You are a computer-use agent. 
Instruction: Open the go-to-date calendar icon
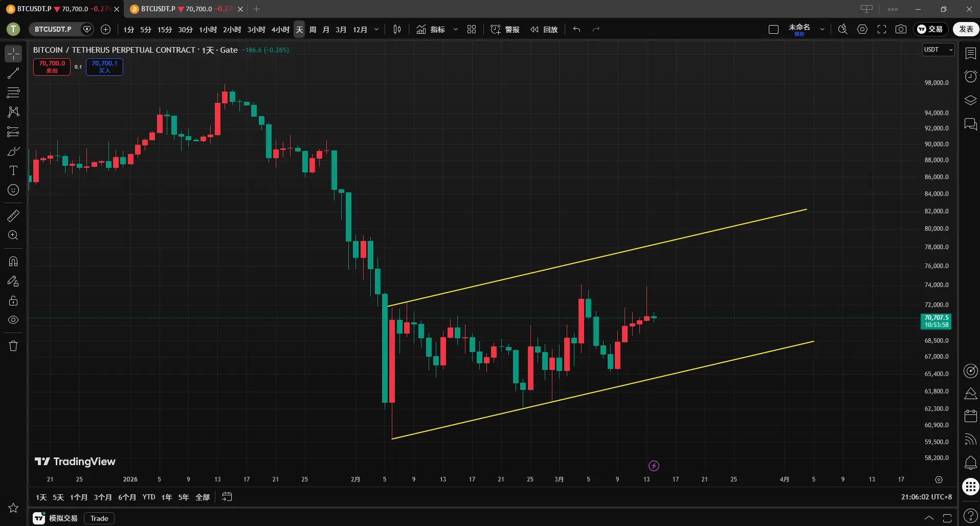click(227, 497)
